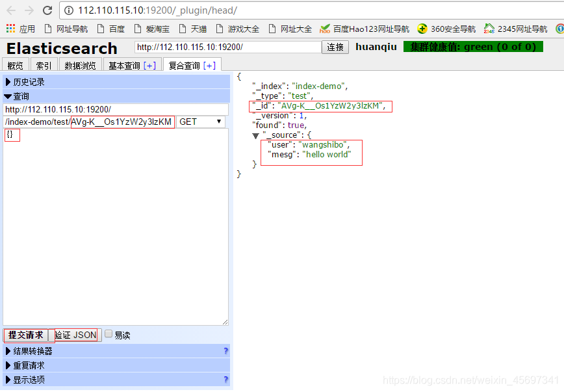Click the huanqiu cluster name
This screenshot has height=392, width=564.
pos(376,47)
